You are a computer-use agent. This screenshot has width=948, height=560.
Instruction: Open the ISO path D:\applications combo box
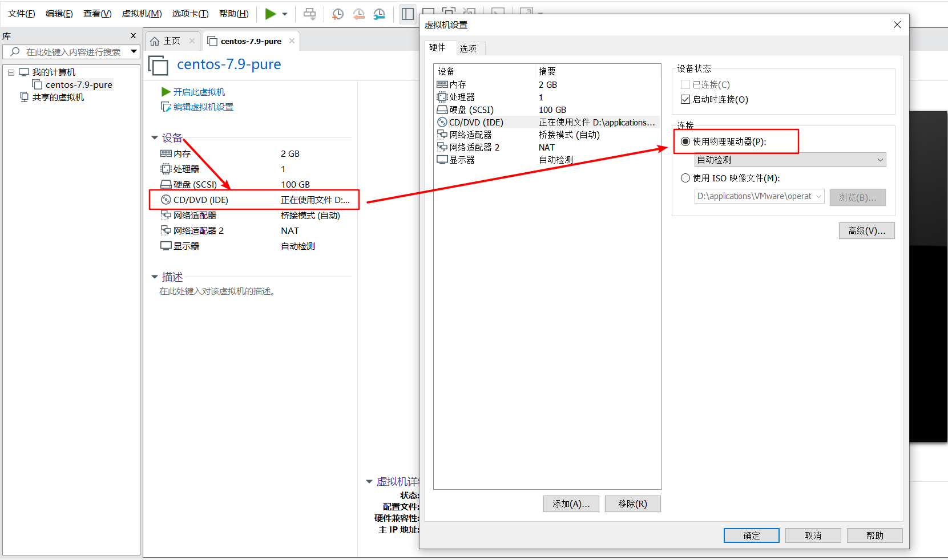coord(760,196)
